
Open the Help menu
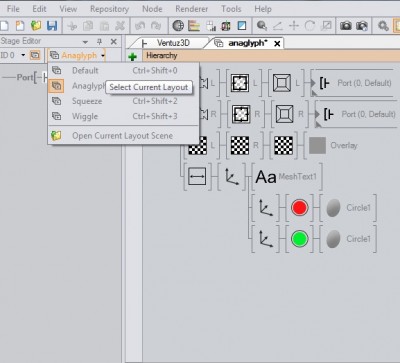pyautogui.click(x=263, y=9)
